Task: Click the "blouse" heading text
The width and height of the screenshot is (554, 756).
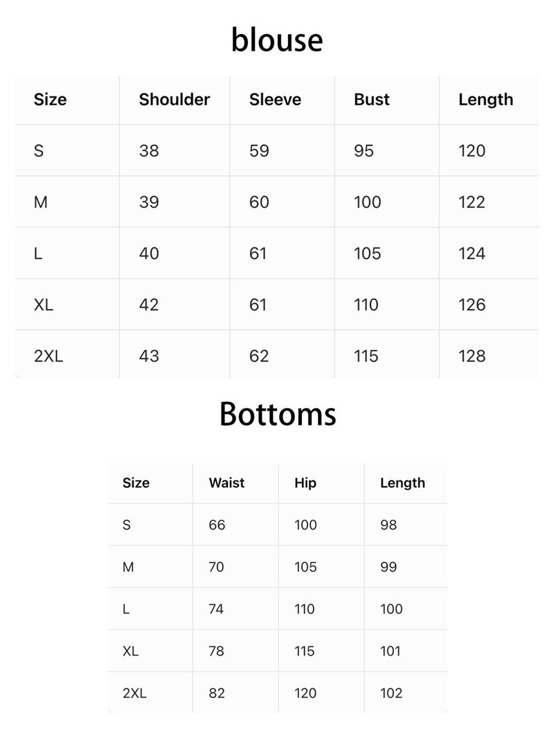Action: pyautogui.click(x=277, y=40)
